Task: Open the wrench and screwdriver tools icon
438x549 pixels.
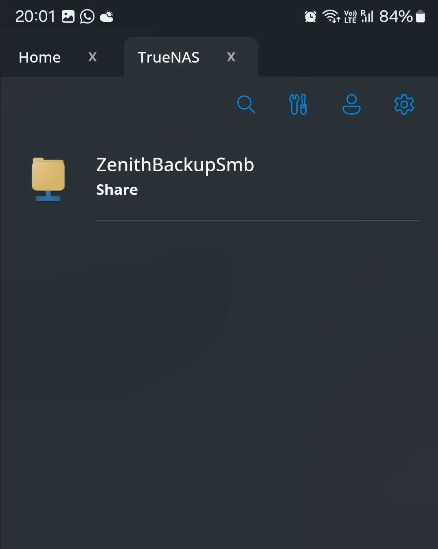Action: [298, 104]
